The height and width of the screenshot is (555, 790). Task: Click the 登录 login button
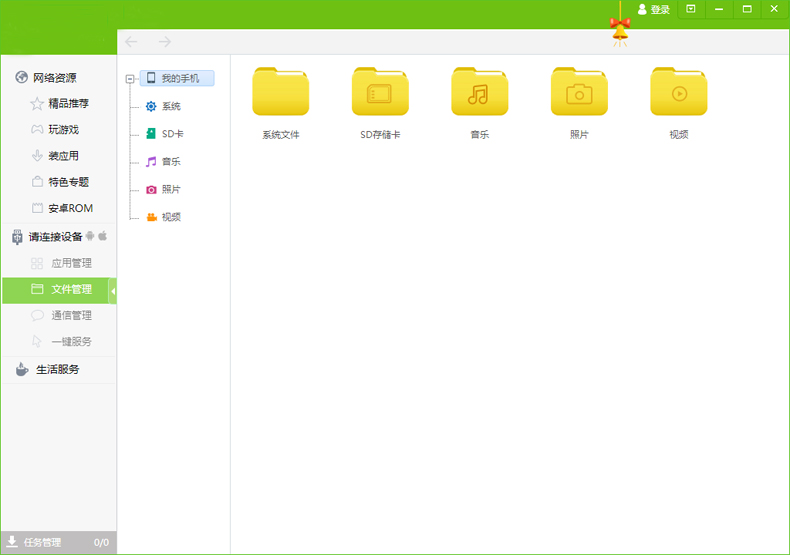[x=654, y=10]
